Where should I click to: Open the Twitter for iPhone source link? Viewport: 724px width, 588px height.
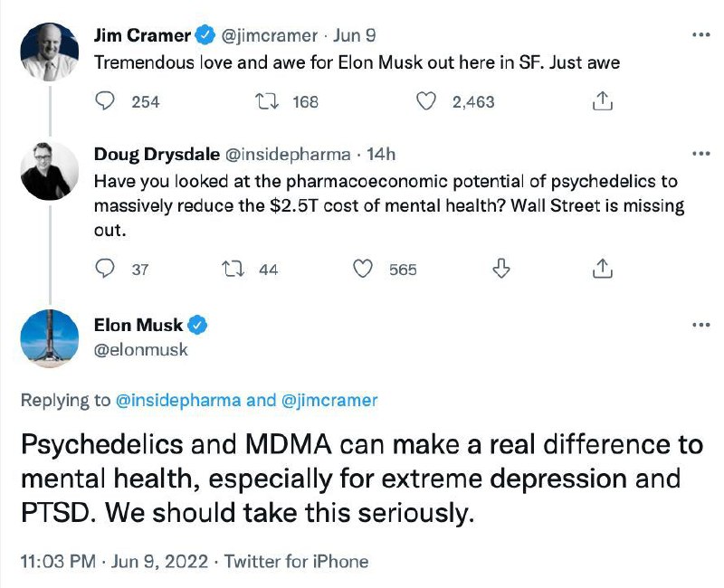point(297,561)
